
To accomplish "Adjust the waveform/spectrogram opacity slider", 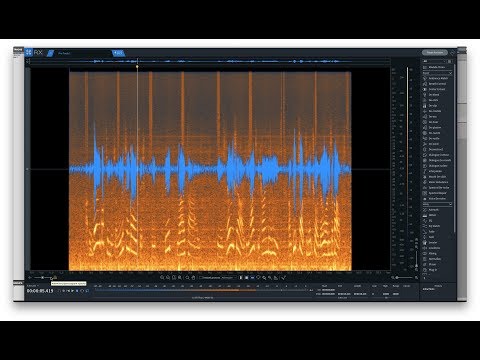I will pos(42,278).
